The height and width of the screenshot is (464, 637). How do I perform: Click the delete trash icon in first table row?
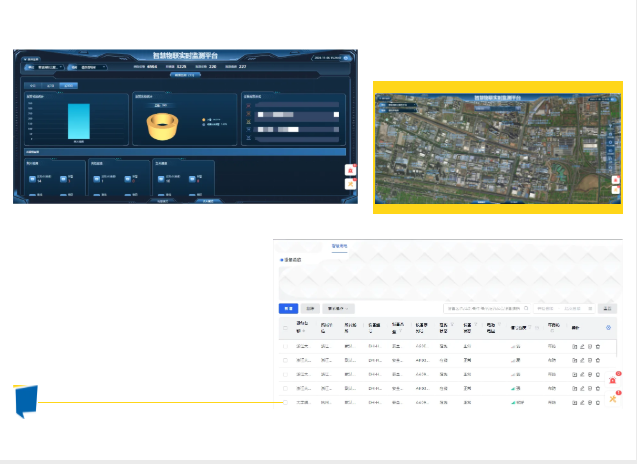point(598,346)
